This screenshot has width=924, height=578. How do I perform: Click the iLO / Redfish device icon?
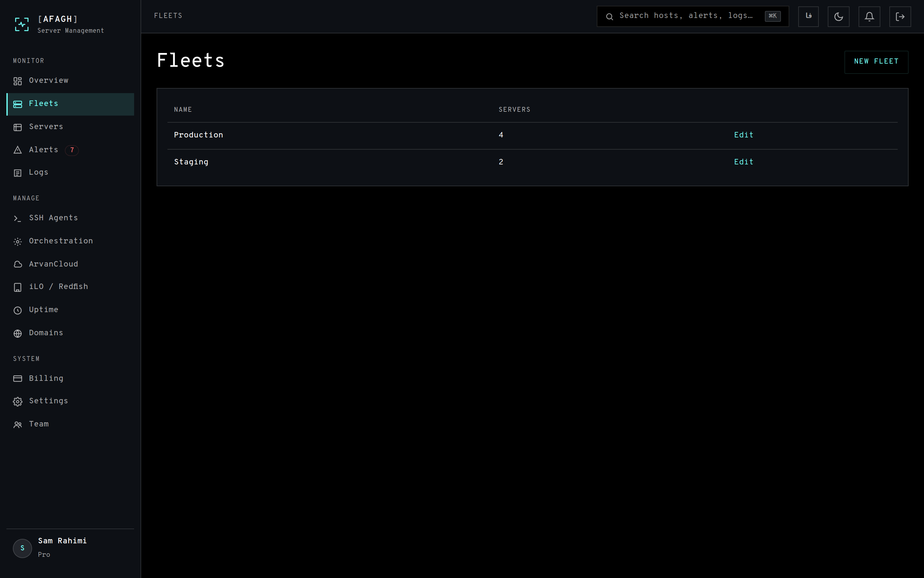18,287
